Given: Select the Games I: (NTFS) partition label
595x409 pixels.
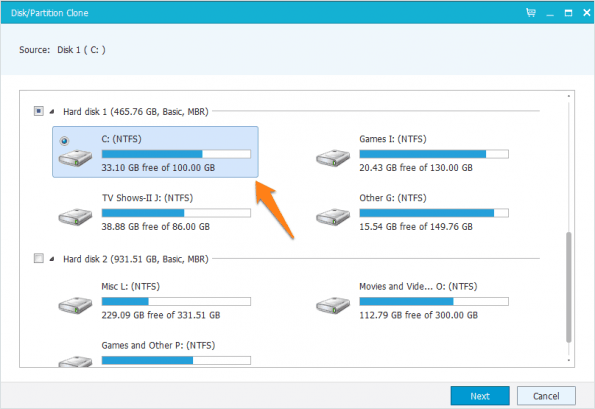Looking at the screenshot, I should click(393, 139).
